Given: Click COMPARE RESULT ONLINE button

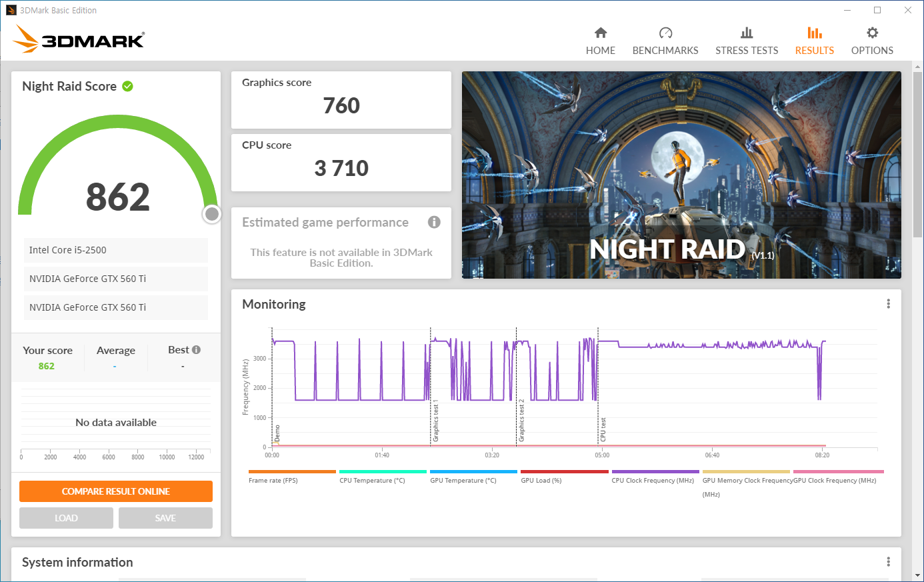Looking at the screenshot, I should (116, 491).
